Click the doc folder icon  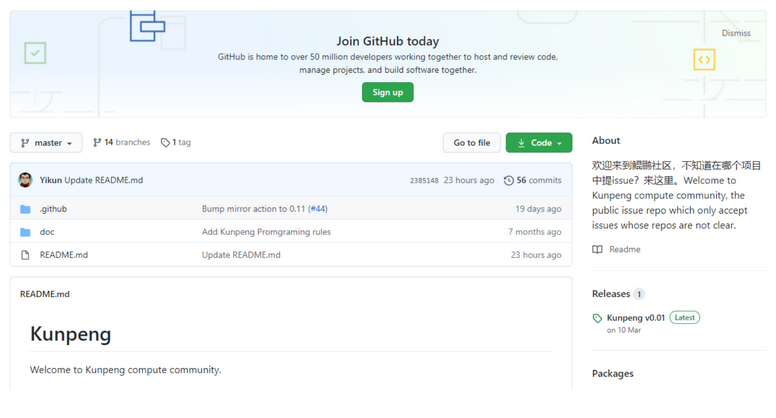click(x=25, y=232)
